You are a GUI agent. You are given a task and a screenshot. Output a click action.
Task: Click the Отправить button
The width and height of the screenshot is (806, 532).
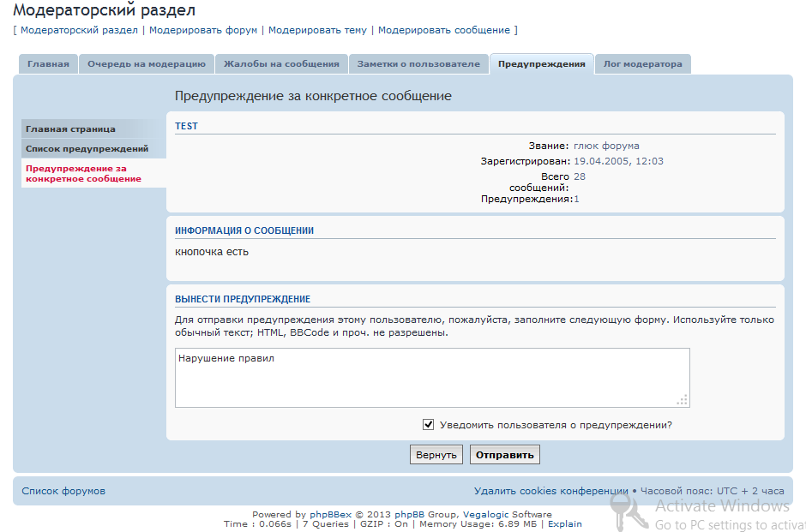point(505,455)
